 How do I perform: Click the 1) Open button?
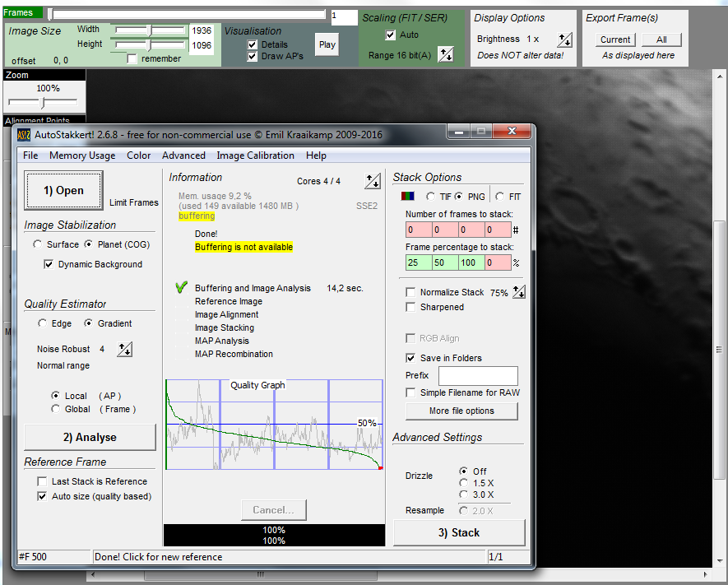click(63, 190)
